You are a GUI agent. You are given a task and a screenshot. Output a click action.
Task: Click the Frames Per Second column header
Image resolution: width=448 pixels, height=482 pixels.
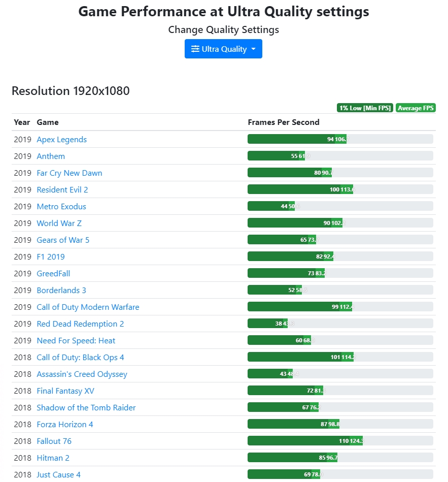(284, 122)
